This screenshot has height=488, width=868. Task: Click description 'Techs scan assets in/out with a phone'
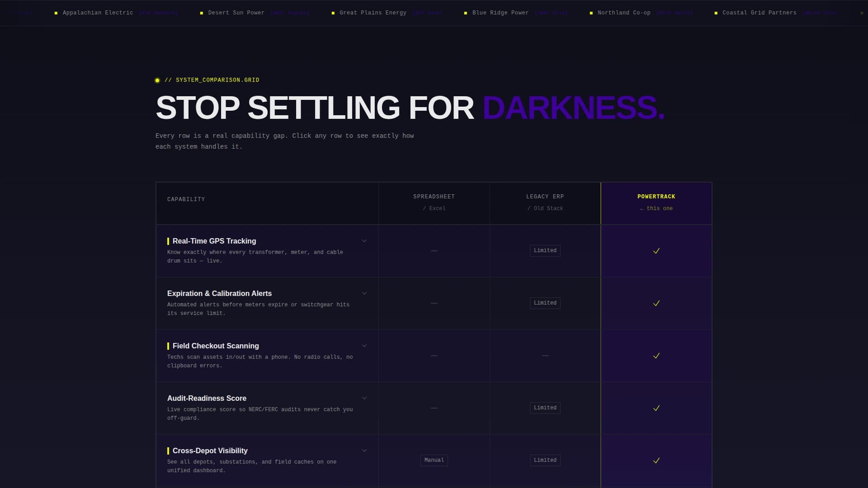pos(260,361)
